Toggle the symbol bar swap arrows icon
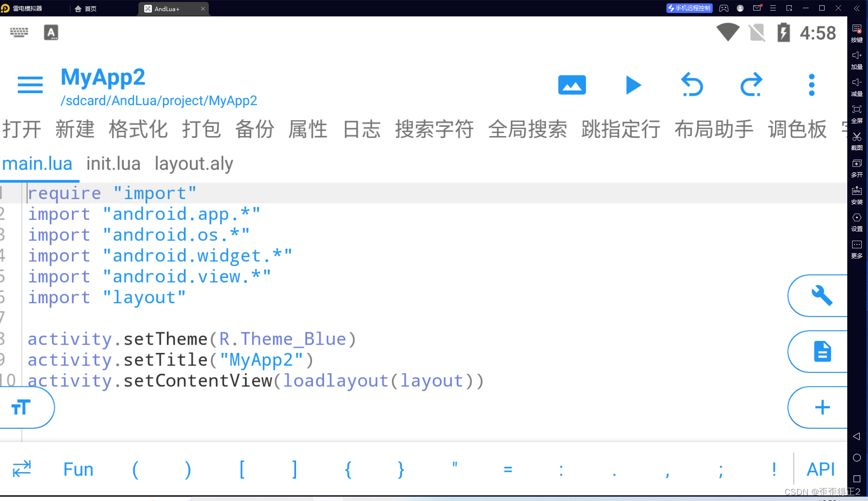The image size is (868, 501). (22, 469)
